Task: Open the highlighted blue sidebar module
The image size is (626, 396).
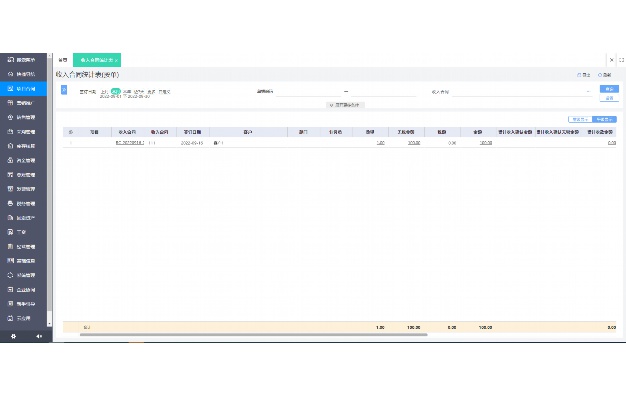Action: [23, 89]
